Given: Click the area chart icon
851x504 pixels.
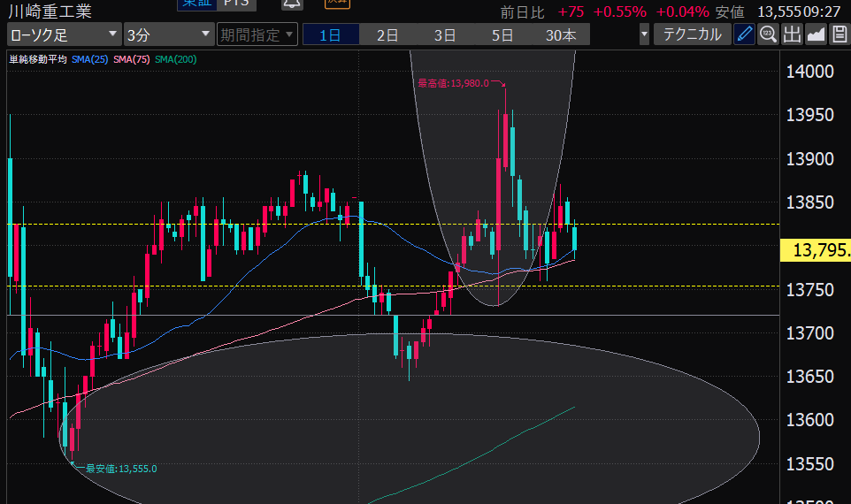Looking at the screenshot, I should pyautogui.click(x=815, y=35).
